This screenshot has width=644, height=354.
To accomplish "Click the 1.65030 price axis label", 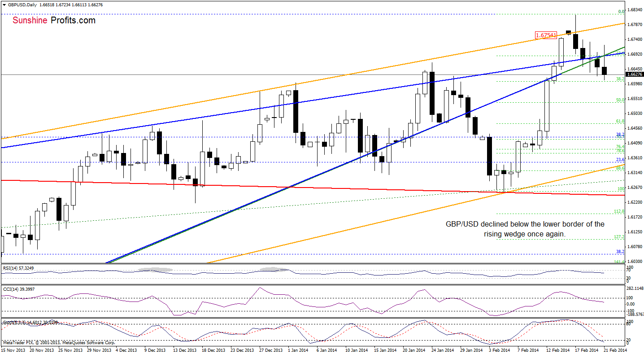I will (x=635, y=114).
